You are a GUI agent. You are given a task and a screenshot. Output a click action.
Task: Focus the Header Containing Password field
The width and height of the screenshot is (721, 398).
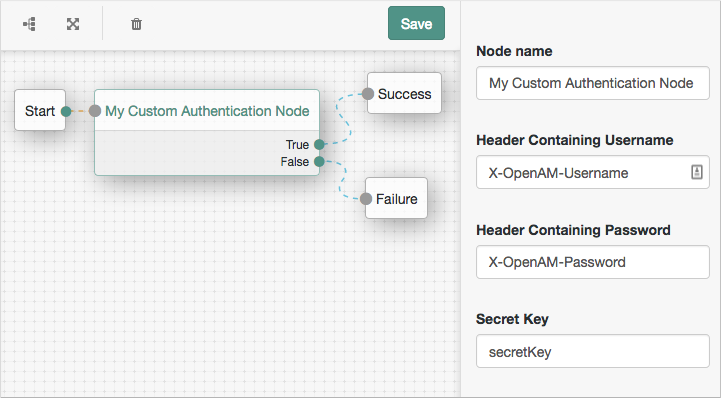(593, 262)
